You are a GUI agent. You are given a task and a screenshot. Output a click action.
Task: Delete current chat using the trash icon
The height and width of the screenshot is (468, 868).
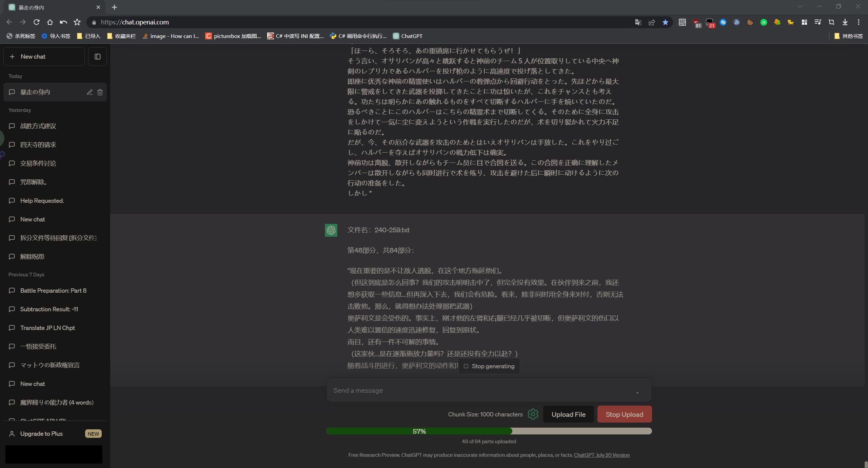(x=100, y=92)
